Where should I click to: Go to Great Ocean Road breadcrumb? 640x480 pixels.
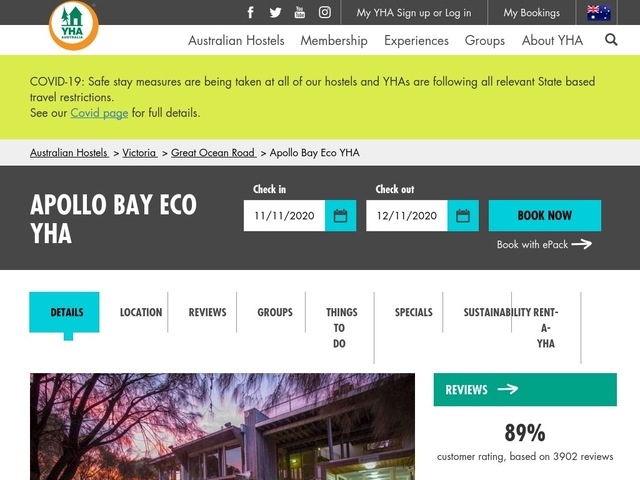click(213, 153)
